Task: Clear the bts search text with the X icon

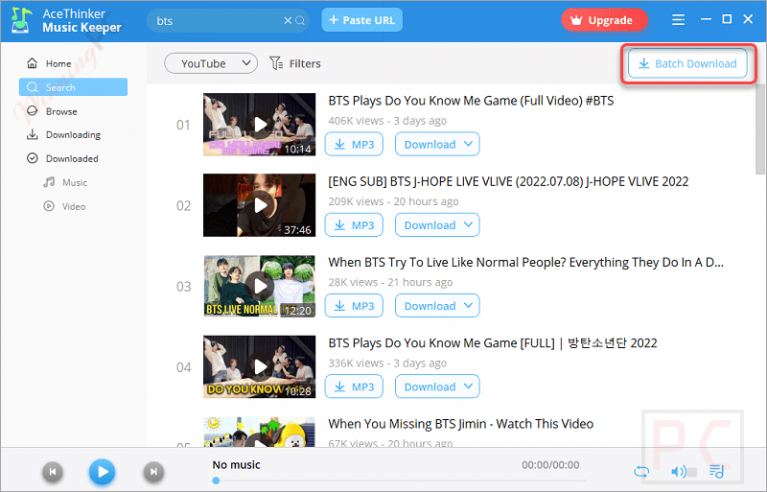Action: (288, 21)
